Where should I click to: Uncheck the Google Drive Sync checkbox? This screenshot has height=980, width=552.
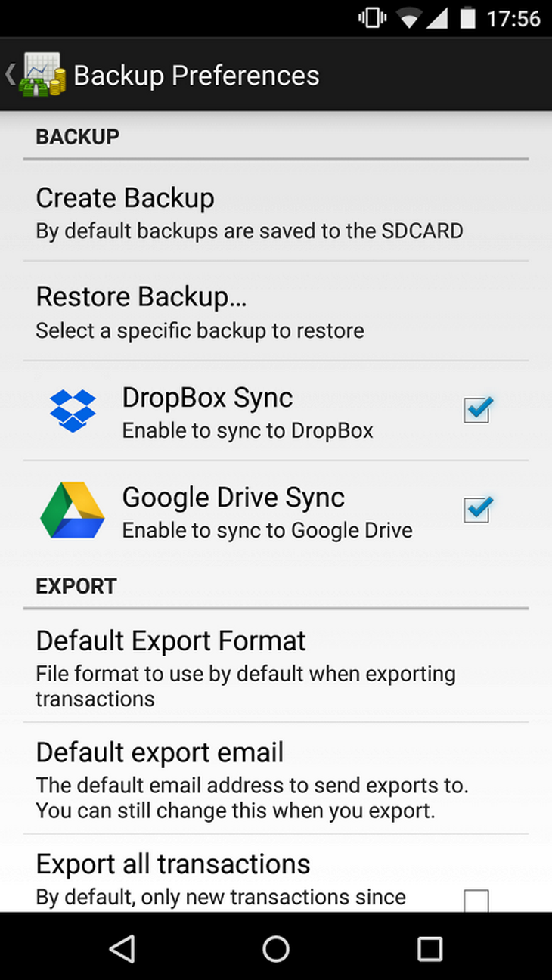(477, 510)
